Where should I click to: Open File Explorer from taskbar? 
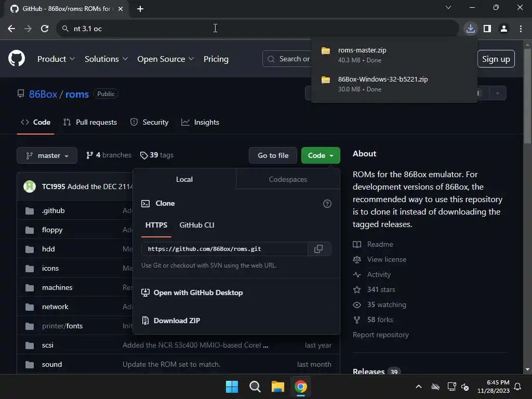click(277, 387)
